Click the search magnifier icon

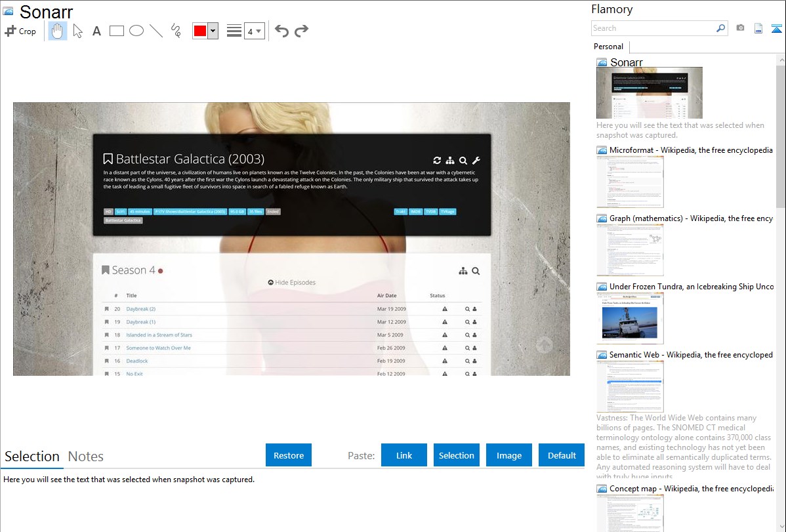pyautogui.click(x=721, y=28)
